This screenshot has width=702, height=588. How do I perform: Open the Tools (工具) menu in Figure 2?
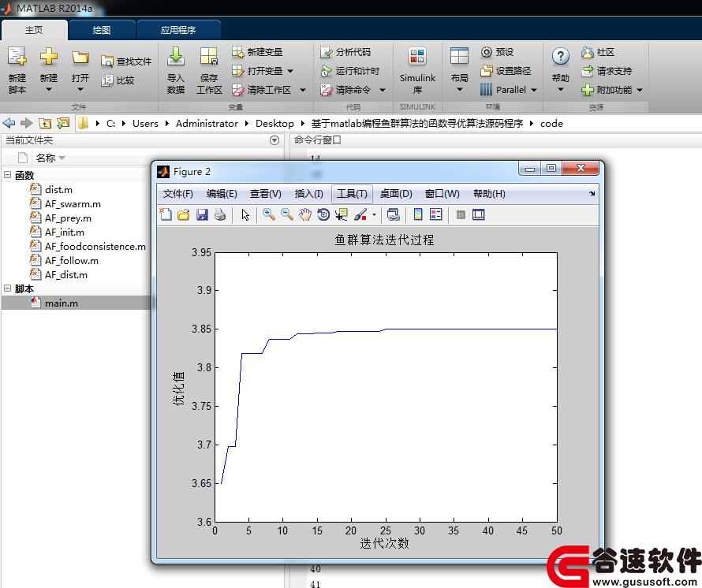coord(352,194)
